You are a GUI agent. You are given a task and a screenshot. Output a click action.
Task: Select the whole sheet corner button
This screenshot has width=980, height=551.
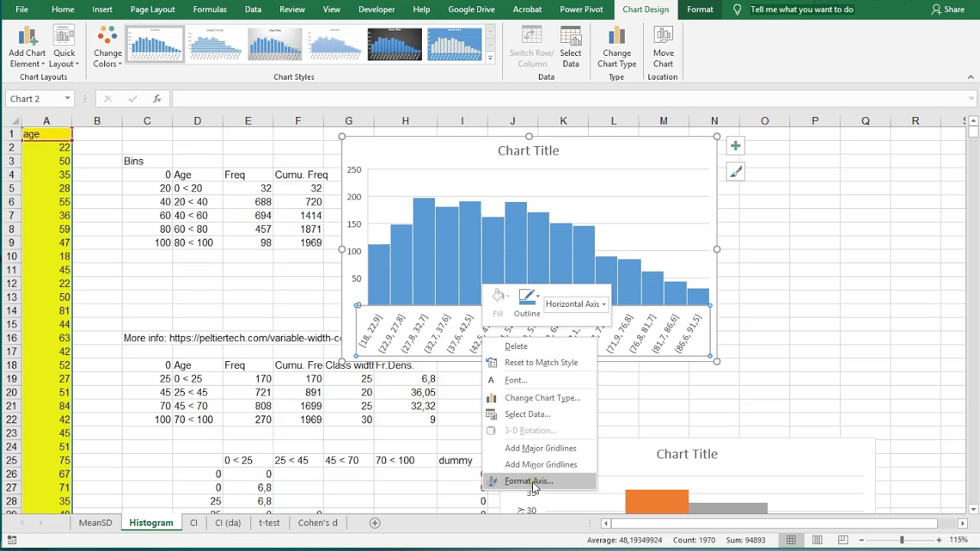11,121
